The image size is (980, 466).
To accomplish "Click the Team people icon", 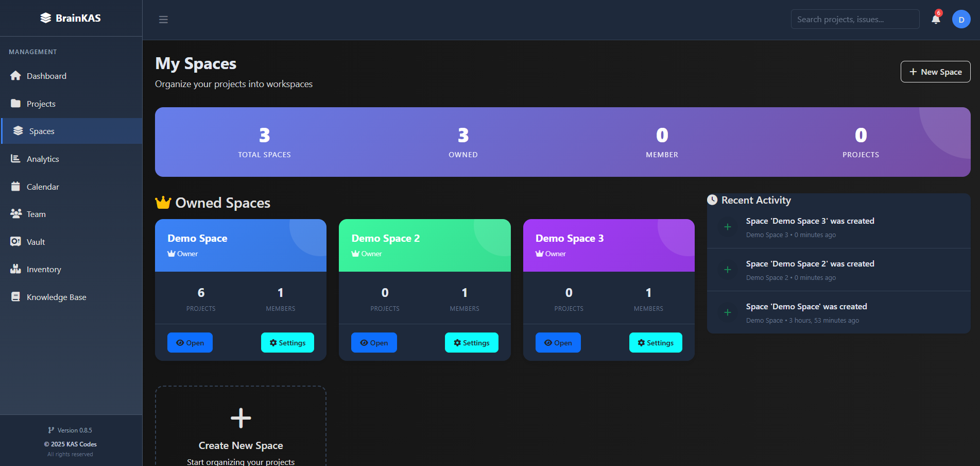I will [15, 214].
